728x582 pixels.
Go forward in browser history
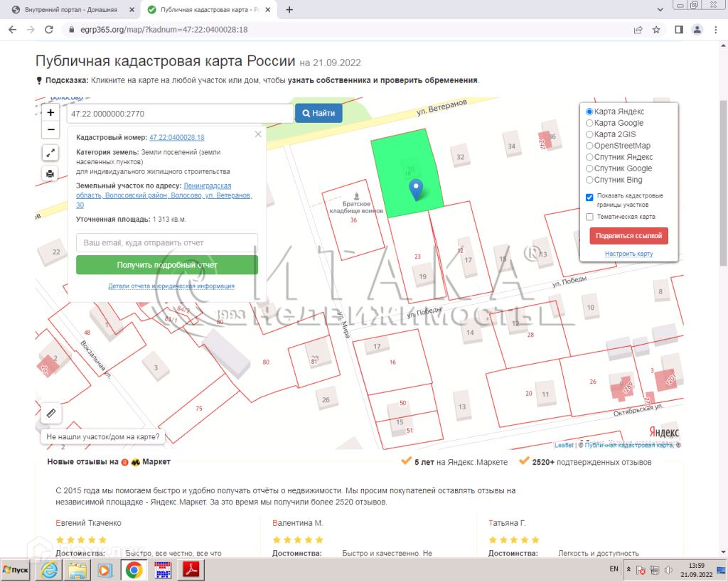click(x=31, y=29)
